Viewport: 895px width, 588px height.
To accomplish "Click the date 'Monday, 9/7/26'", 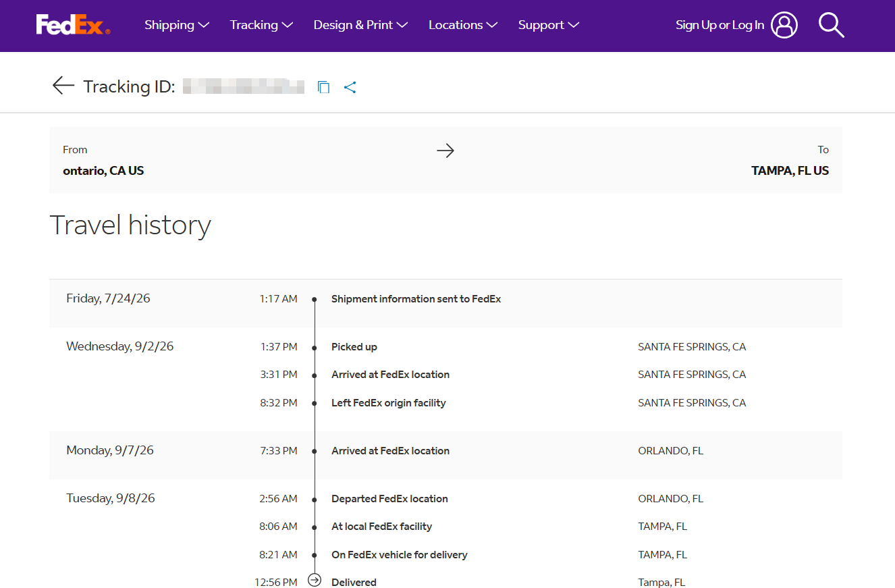I will click(x=109, y=450).
